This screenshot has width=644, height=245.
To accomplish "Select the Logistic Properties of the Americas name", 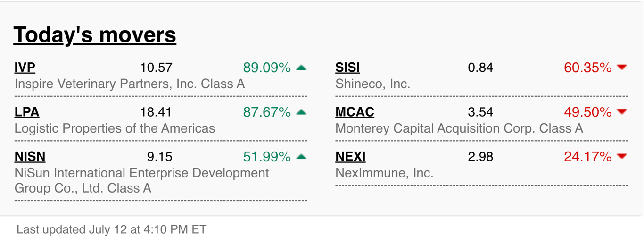I will click(115, 128).
